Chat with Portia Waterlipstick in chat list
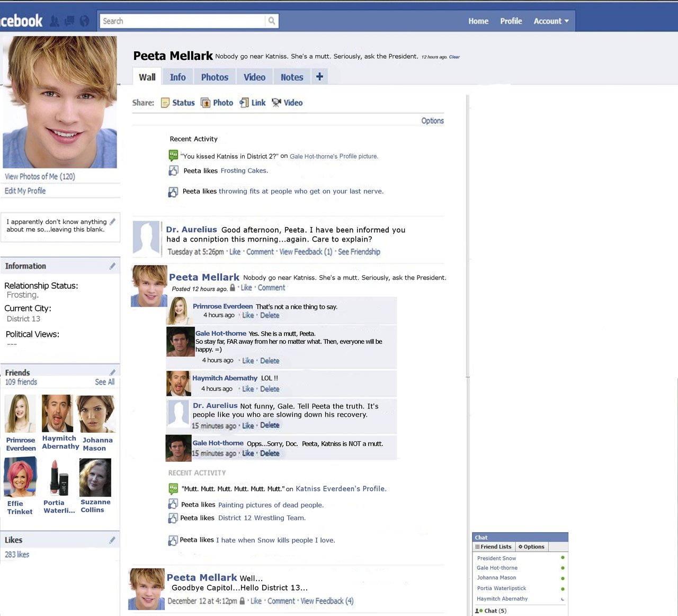 (502, 588)
